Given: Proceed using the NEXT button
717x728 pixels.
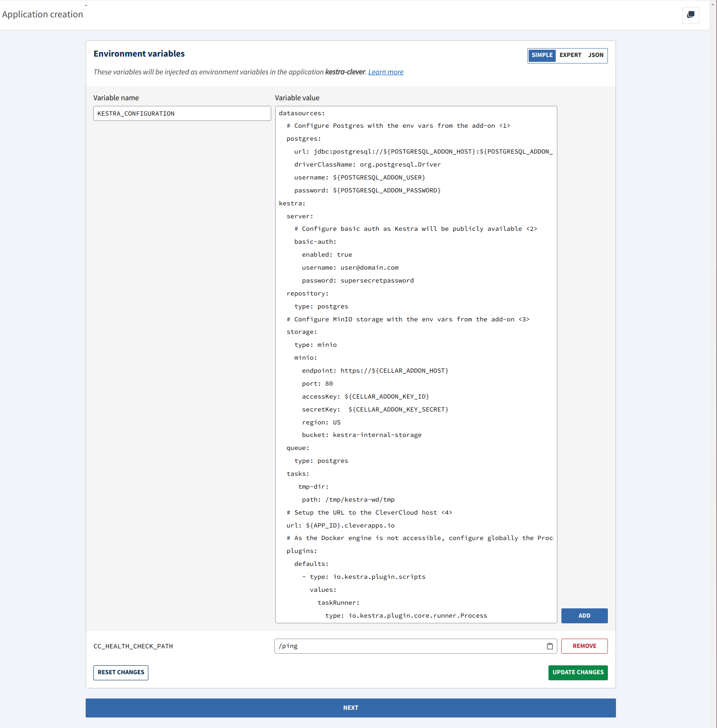Looking at the screenshot, I should 350,707.
